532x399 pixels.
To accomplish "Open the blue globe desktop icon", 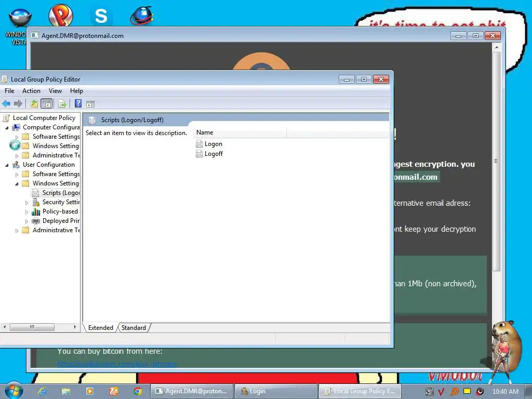I will (x=142, y=15).
